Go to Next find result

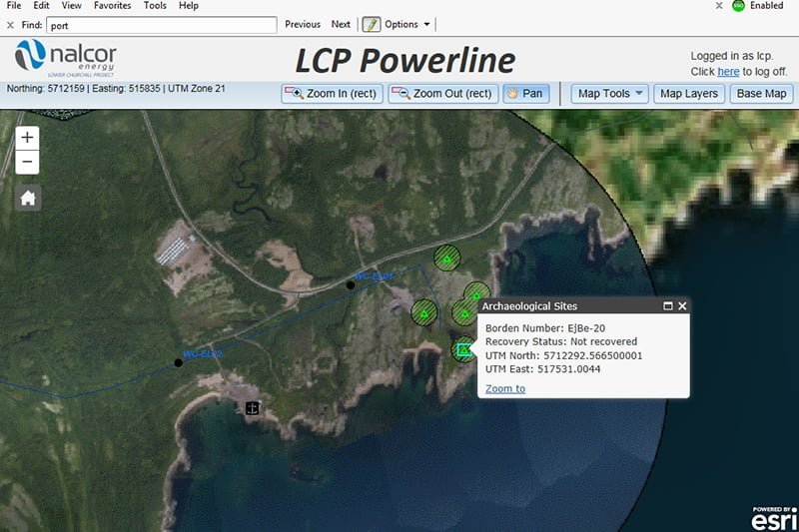[341, 24]
